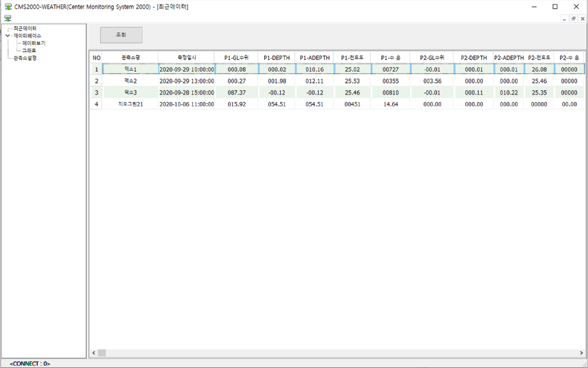Click the P2-전도도 column header
588x368 pixels.
point(539,58)
